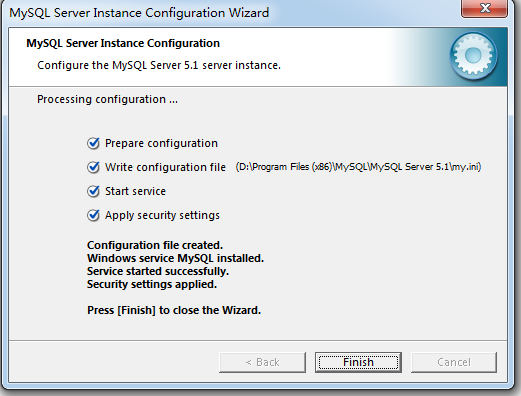Click the window title 'MySQL Server Instance Configuration Wizard'
The image size is (521, 396).
(139, 13)
